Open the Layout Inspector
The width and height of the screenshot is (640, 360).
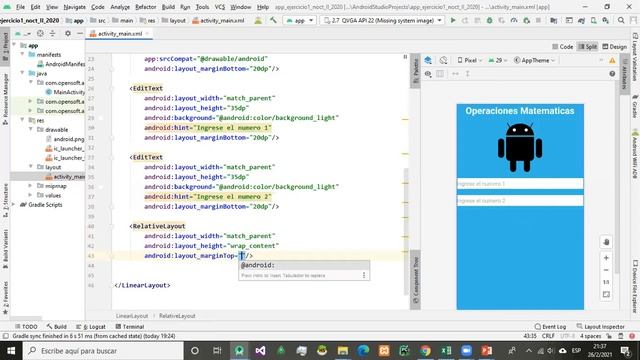[x=600, y=327]
